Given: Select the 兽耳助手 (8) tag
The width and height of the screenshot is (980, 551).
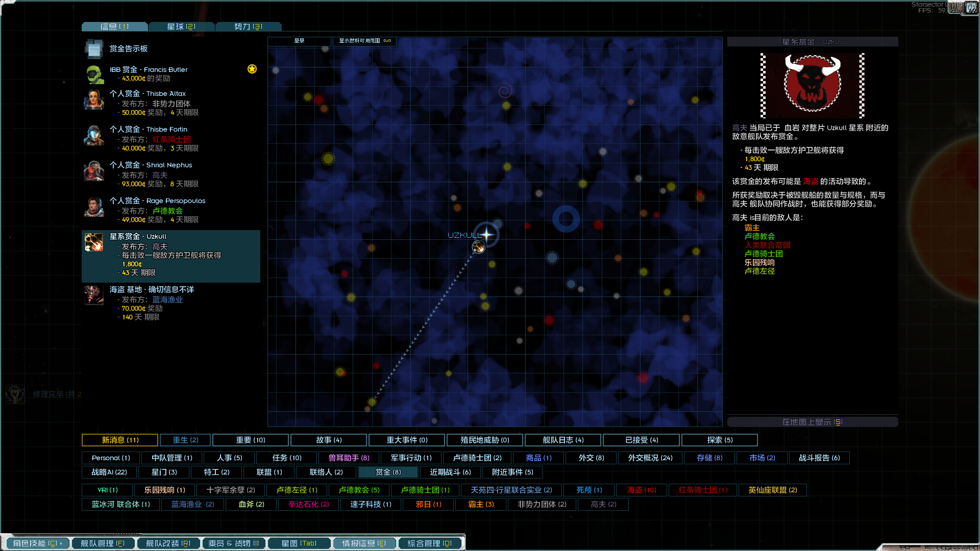Looking at the screenshot, I should 349,458.
